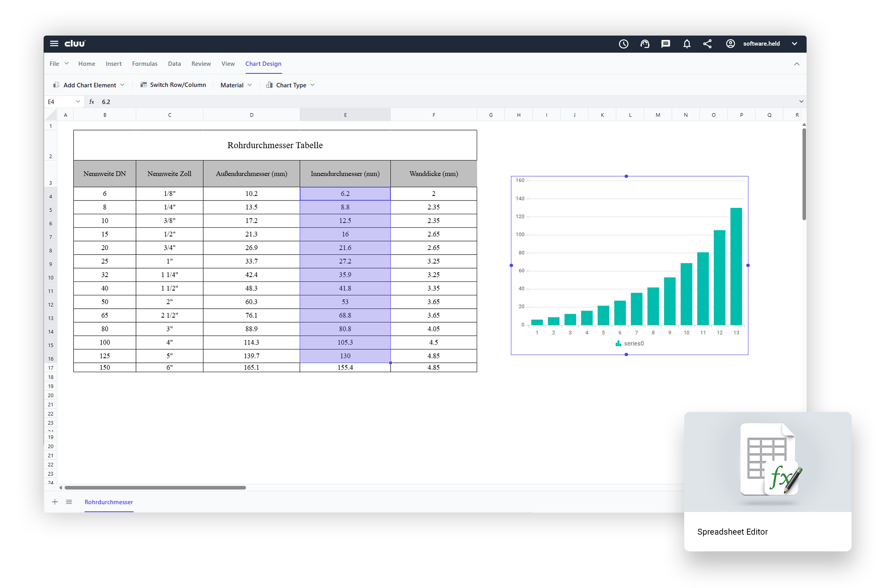Open the File menu
The image size is (876, 588).
59,64
